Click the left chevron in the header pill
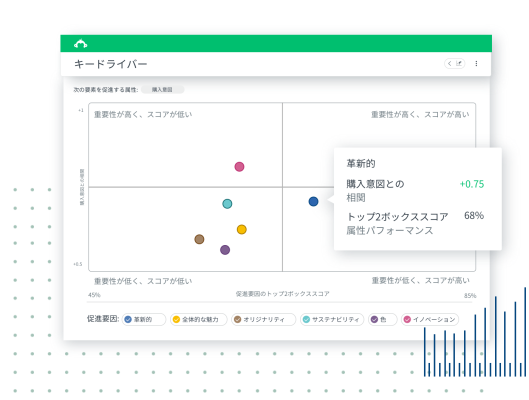The image size is (529, 400). pos(449,63)
